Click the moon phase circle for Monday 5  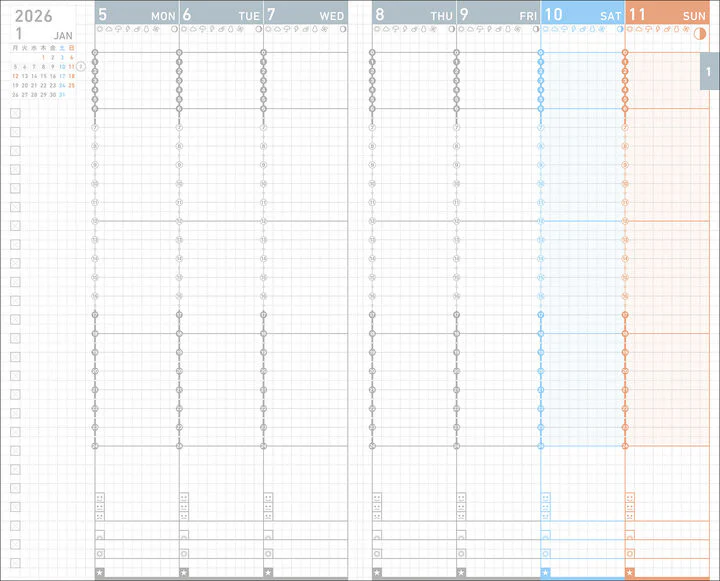coord(174,29)
